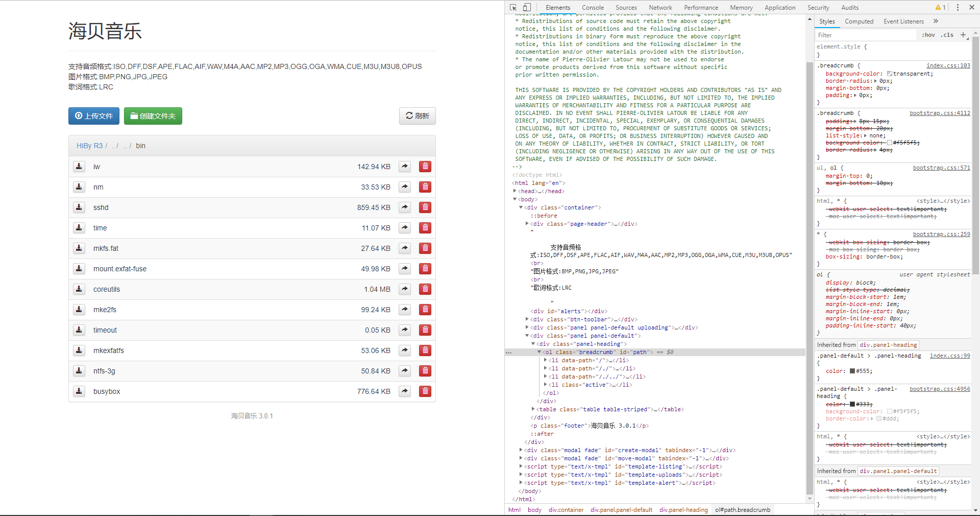This screenshot has width=980, height=516.
Task: Toggle the :hov element state panel
Action: [x=928, y=35]
